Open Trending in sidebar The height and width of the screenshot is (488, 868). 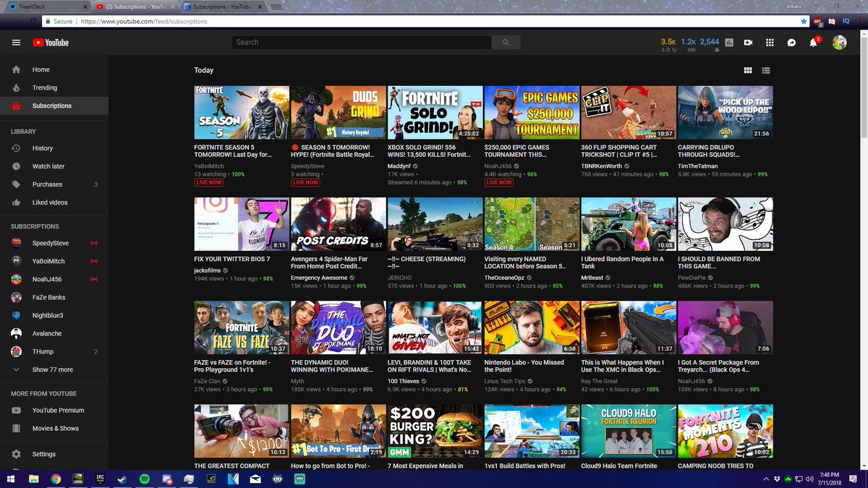(x=54, y=87)
